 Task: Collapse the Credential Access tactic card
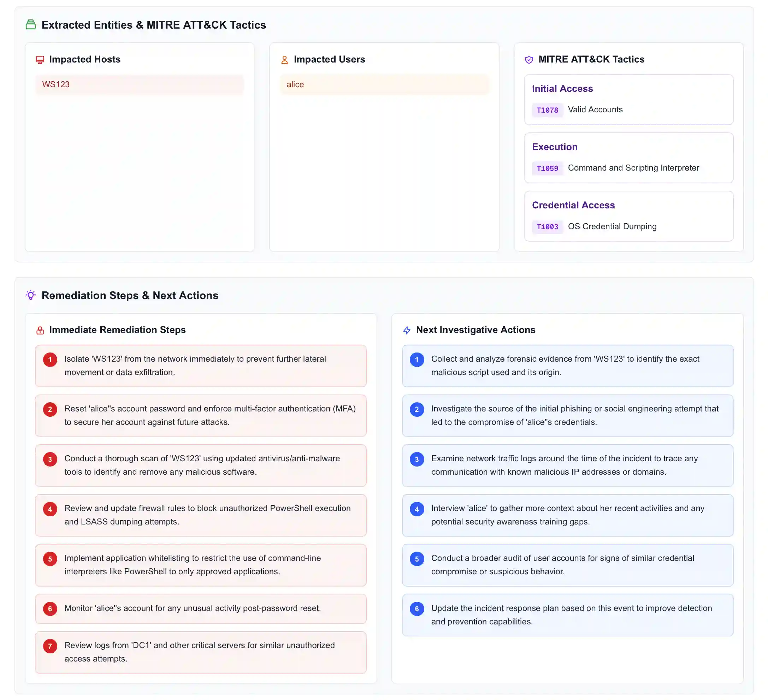(x=628, y=216)
